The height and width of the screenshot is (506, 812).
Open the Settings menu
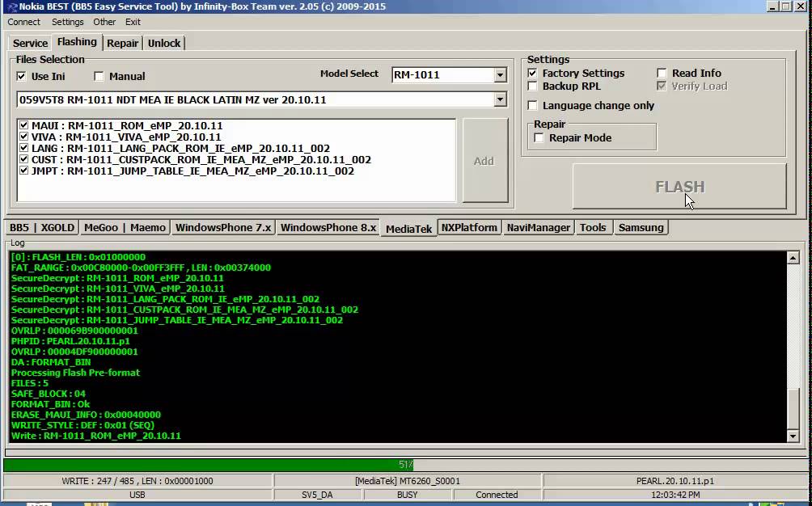(67, 22)
